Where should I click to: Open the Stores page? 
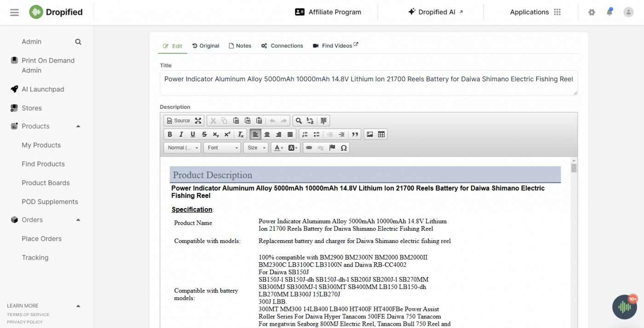pyautogui.click(x=32, y=108)
